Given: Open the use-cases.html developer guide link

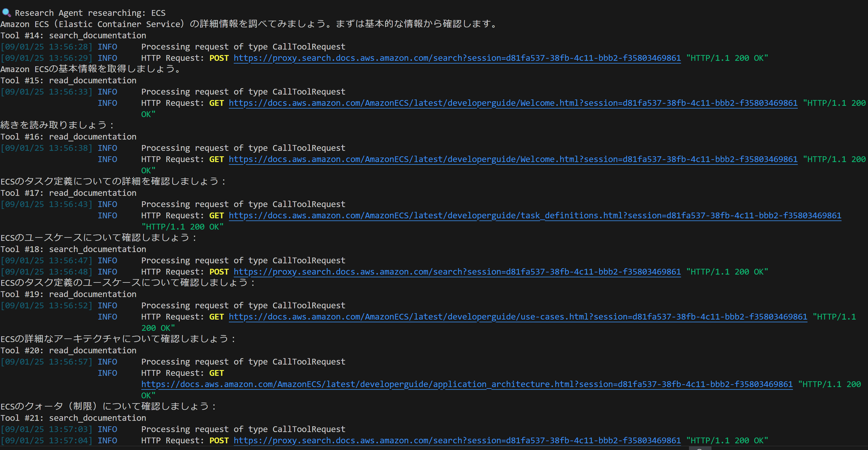Looking at the screenshot, I should coord(518,317).
